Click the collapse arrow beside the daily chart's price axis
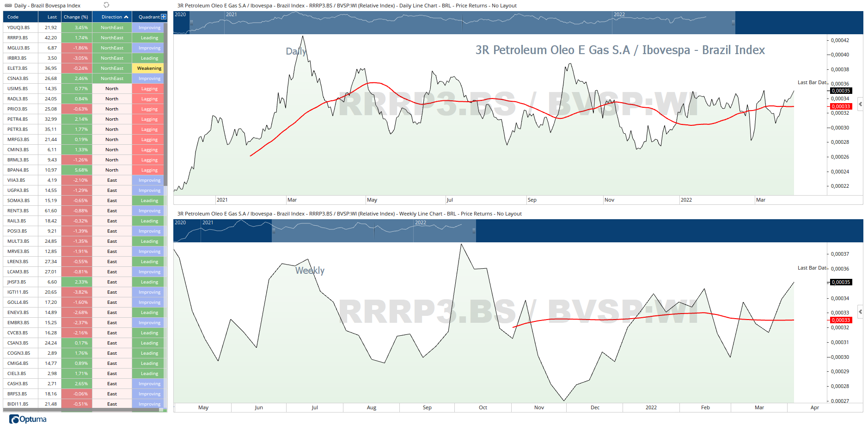Screen dimensions: 868x425 861,105
